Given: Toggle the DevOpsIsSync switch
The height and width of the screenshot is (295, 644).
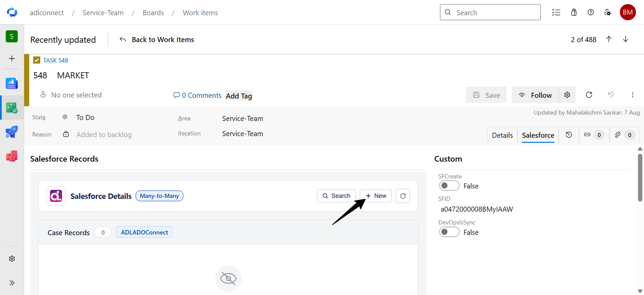Looking at the screenshot, I should [449, 232].
